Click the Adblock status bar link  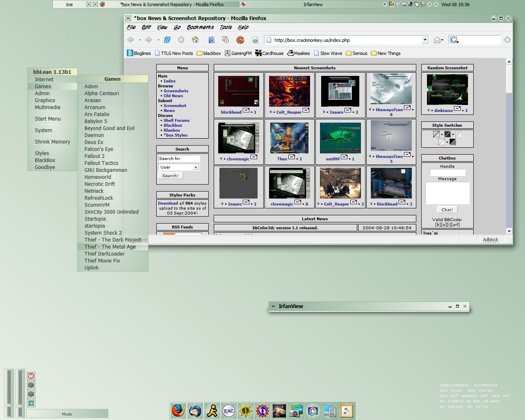(491, 240)
